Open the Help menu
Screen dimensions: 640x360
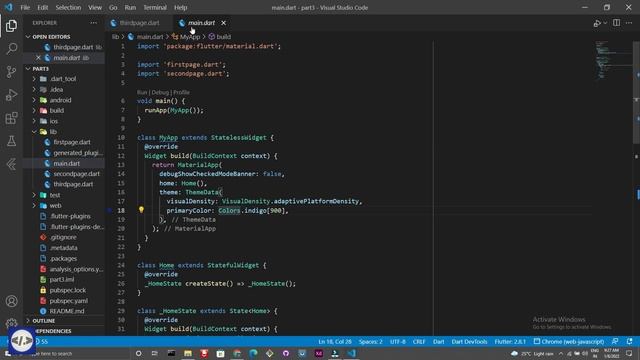click(180, 7)
